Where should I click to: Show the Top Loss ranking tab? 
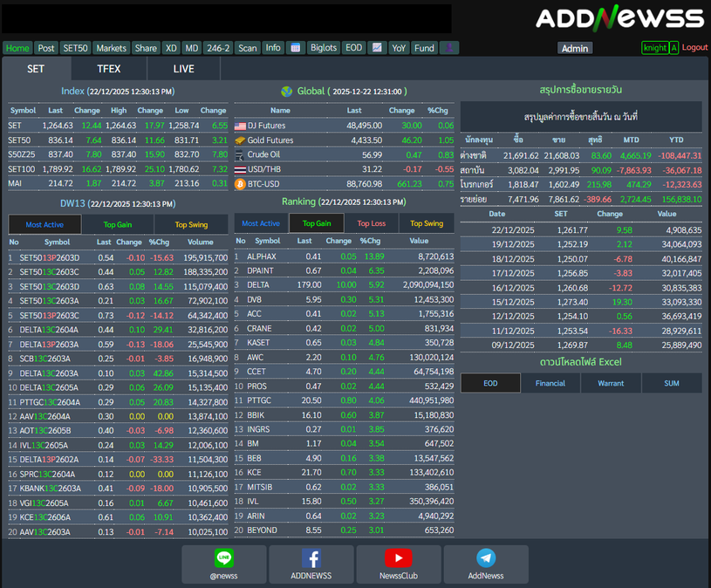[372, 223]
